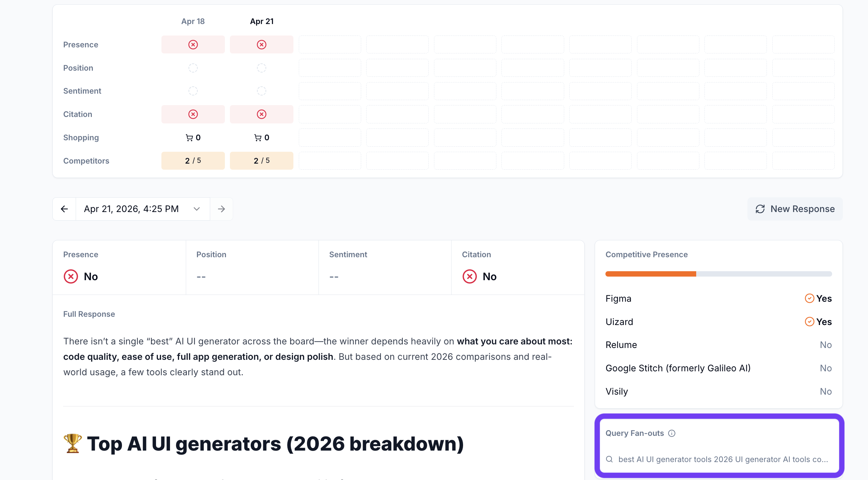
Task: Select the Apr 21 column header
Action: coord(261,22)
